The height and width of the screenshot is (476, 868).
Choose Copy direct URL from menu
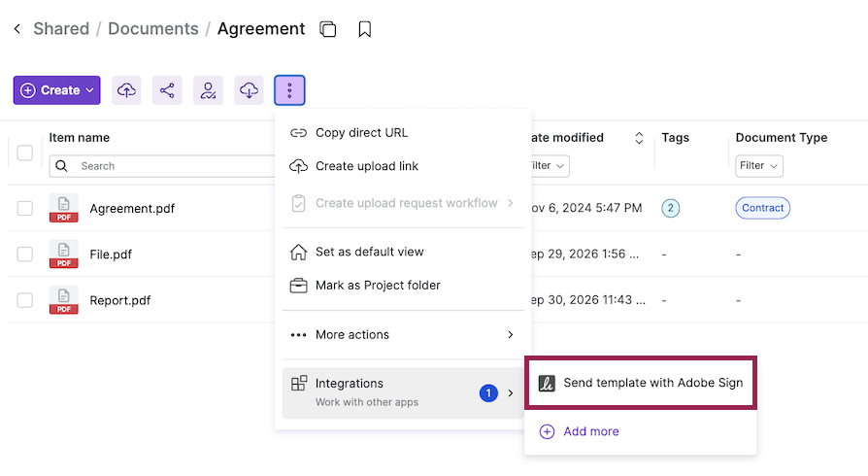[x=403, y=133]
